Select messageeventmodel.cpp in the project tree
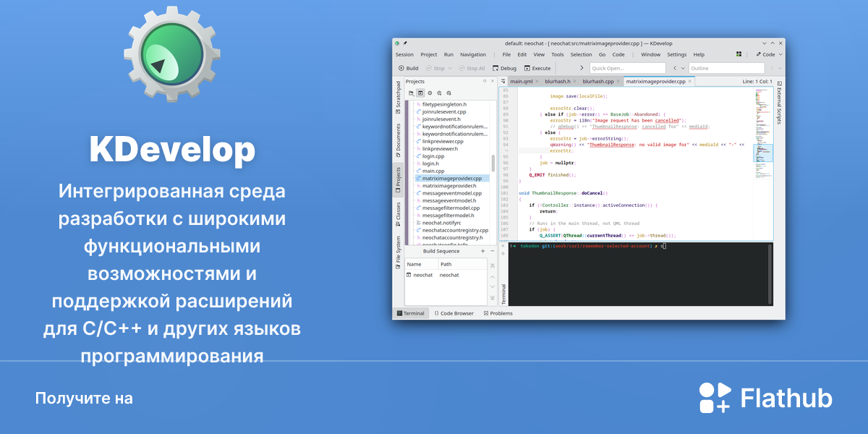Viewport: 868px width, 434px height. tap(448, 193)
